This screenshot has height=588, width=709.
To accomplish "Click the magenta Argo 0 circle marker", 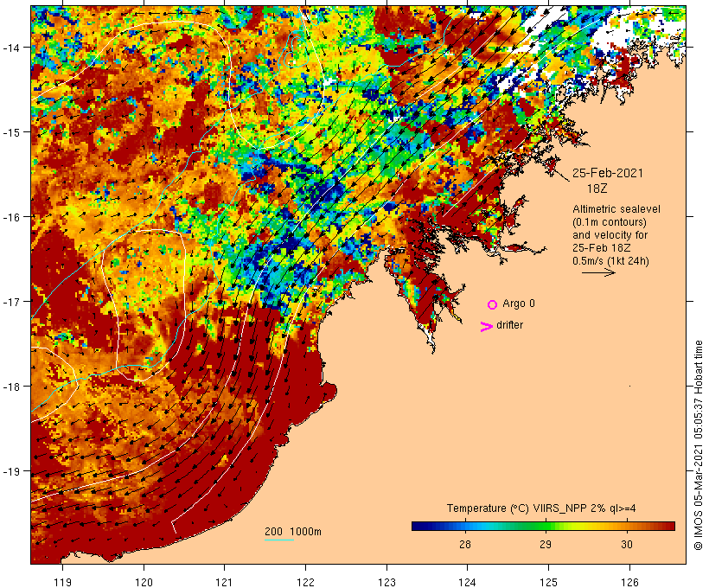I will pyautogui.click(x=493, y=304).
